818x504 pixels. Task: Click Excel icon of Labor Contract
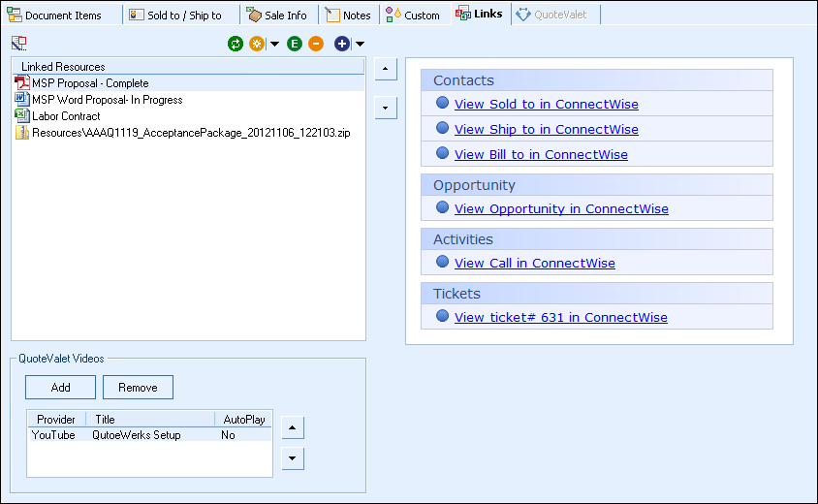(22, 115)
